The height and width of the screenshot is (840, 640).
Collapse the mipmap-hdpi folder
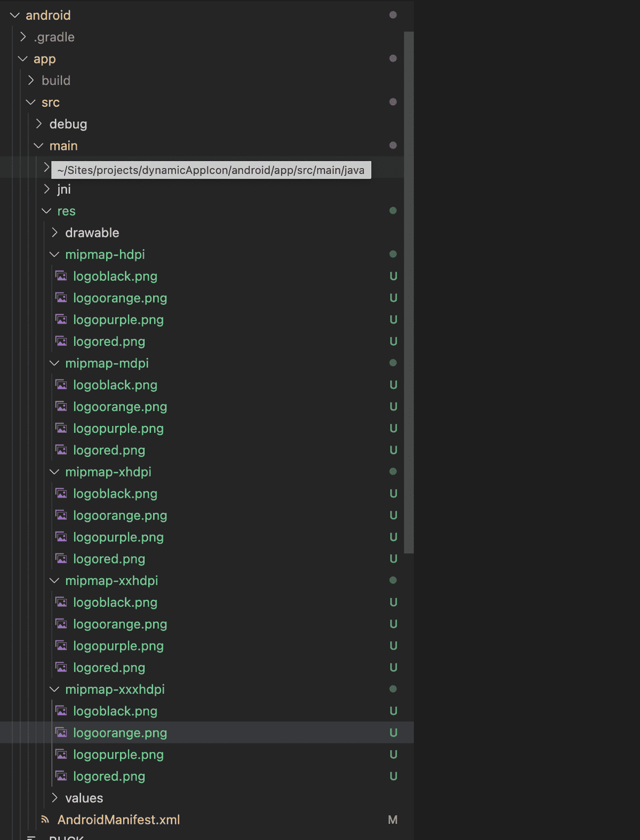[54, 255]
